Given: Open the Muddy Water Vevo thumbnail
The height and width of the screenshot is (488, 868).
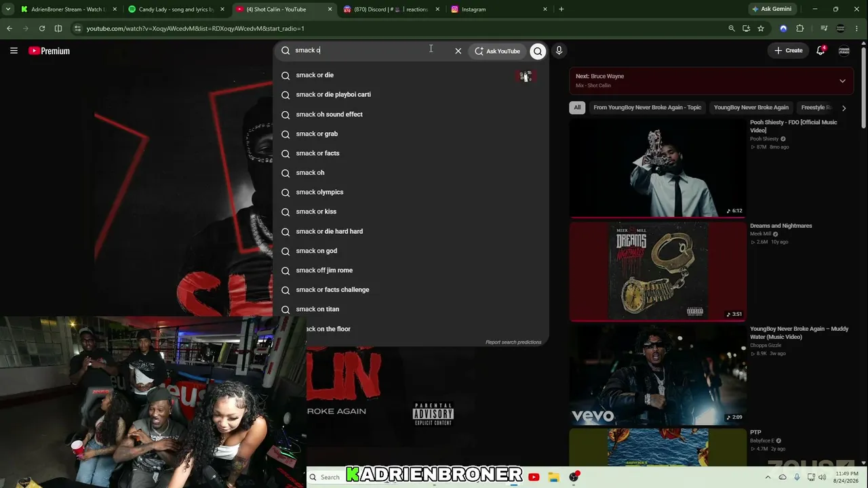Looking at the screenshot, I should [x=658, y=375].
